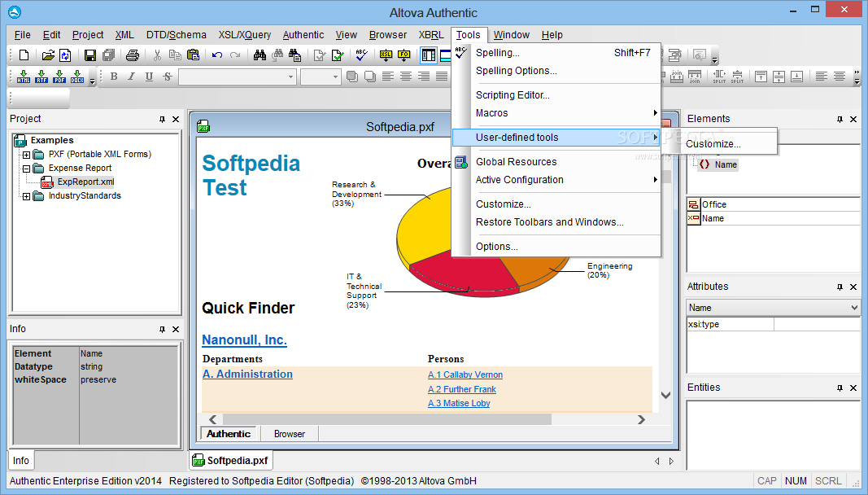This screenshot has height=495, width=868.
Task: Click the Redo arrow icon
Action: tap(235, 55)
